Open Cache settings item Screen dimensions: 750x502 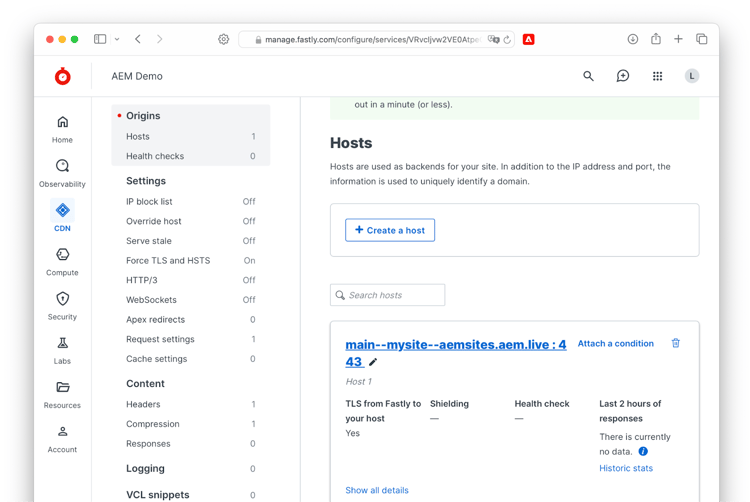[190, 358]
